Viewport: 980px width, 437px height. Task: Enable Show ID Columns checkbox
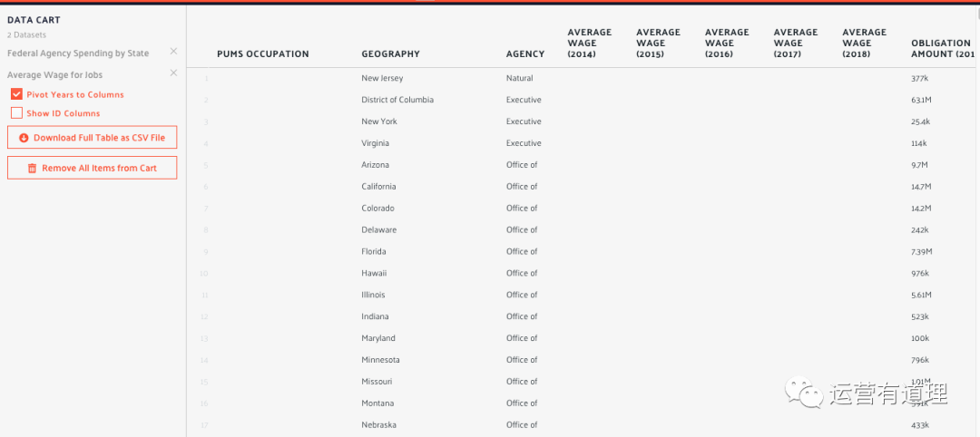tap(17, 113)
